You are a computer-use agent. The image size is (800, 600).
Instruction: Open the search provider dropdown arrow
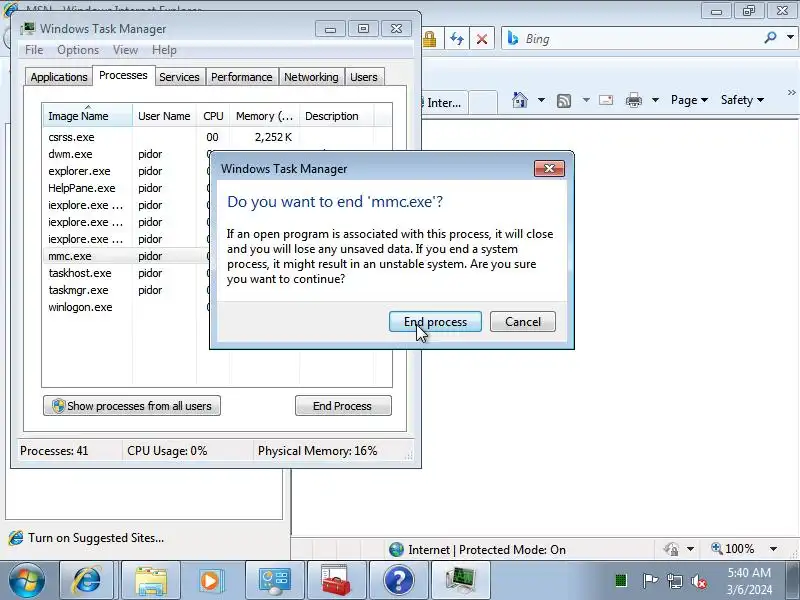[x=790, y=37]
